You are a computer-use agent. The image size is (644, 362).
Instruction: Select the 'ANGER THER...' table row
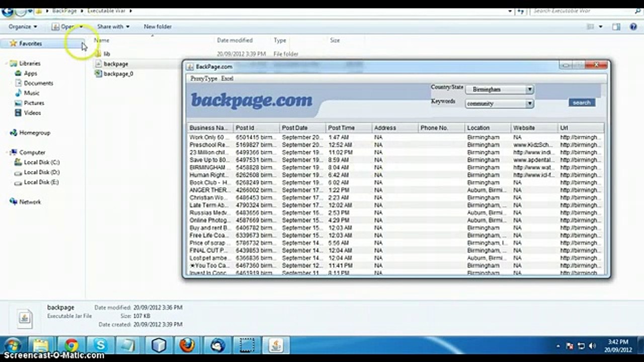395,190
